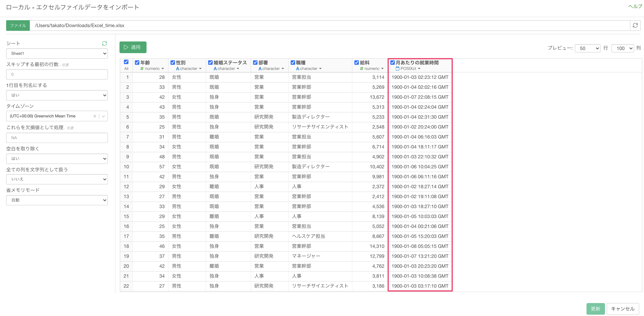Click the green 適用 apply button
644x316 pixels.
point(133,47)
